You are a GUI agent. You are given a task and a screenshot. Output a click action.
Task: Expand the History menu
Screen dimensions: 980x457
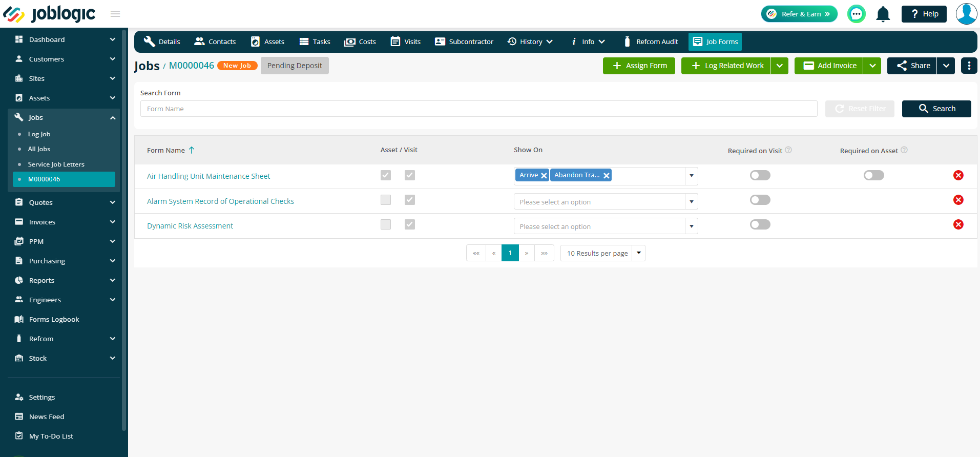click(530, 41)
